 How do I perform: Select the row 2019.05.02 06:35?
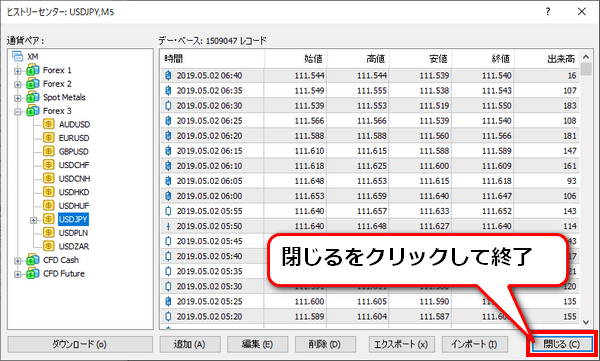click(370, 90)
